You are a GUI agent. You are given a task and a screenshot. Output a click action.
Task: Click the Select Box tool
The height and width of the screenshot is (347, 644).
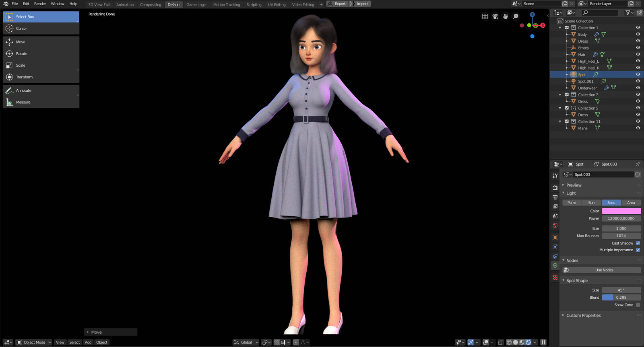click(41, 17)
